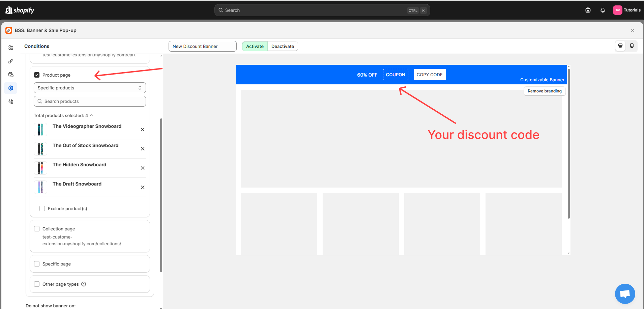Open The Hidden Snowboard thumbnail

(x=40, y=168)
